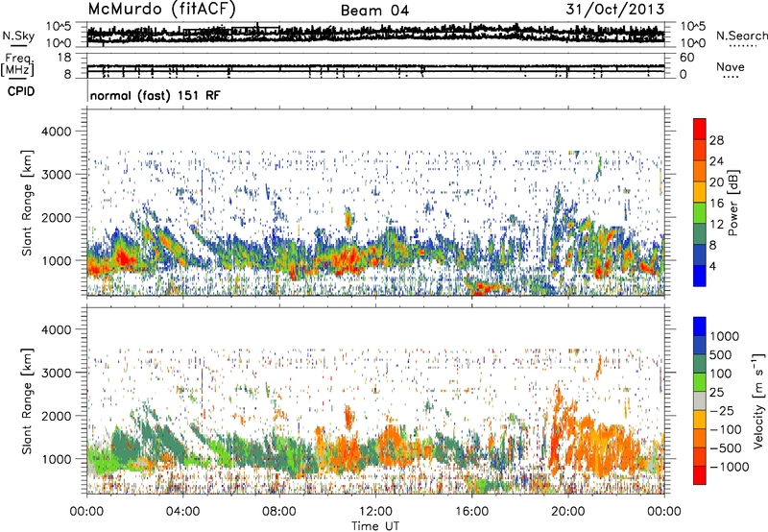Viewport: 768px width, 532px height.
Task: Click the 1000 tick of the velocity panel
Action: click(56, 459)
